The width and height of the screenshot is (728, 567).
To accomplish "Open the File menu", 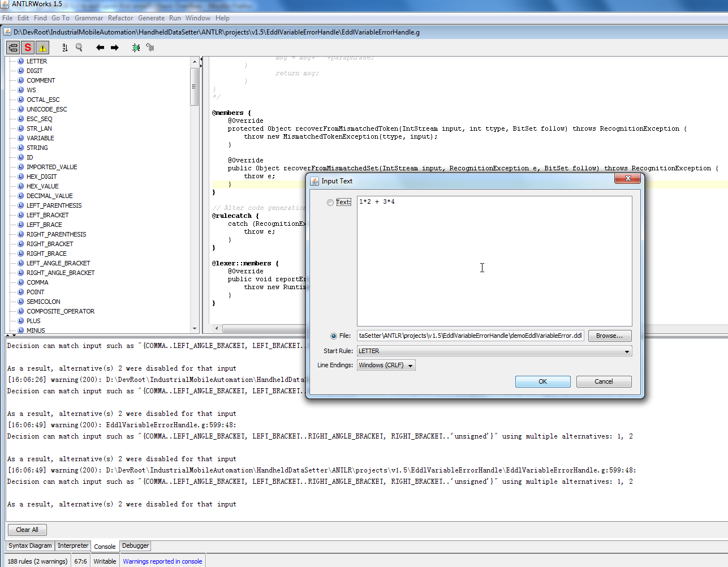I will point(7,18).
